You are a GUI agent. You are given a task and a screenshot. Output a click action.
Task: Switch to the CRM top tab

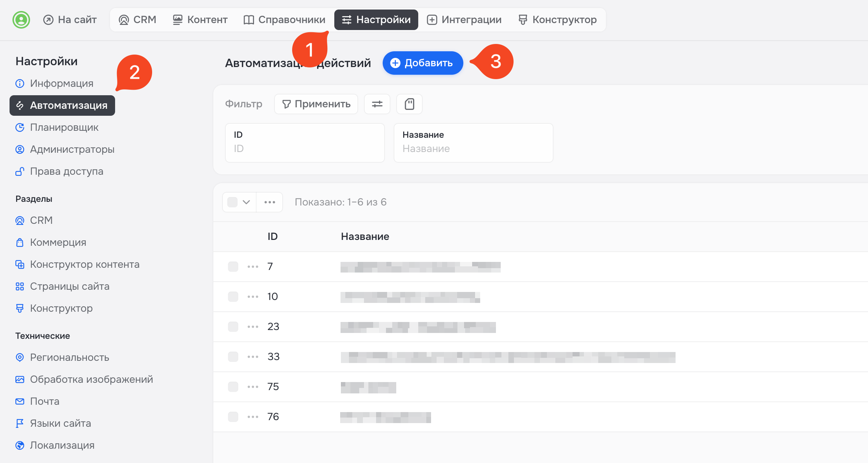click(137, 20)
